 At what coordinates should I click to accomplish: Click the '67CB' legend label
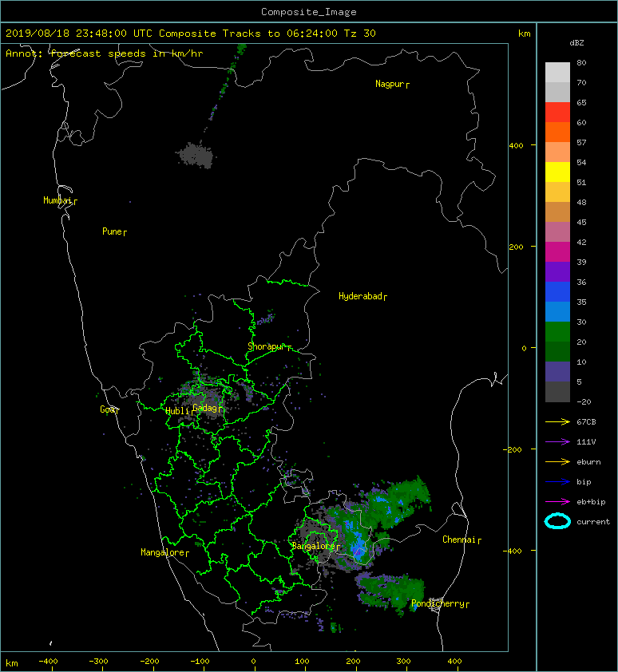click(x=586, y=421)
